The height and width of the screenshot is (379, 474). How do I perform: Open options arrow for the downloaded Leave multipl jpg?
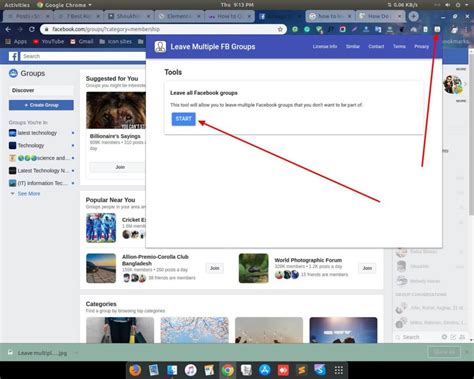(76, 353)
